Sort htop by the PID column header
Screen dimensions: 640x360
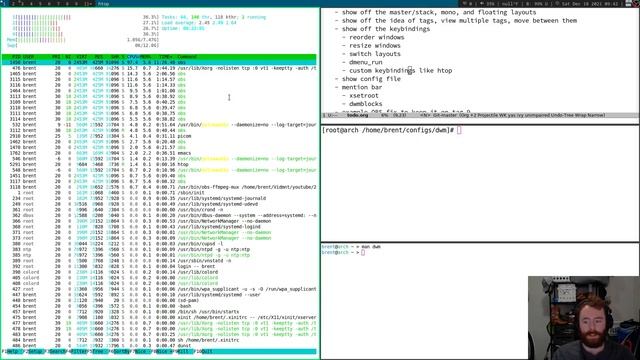(x=16, y=57)
